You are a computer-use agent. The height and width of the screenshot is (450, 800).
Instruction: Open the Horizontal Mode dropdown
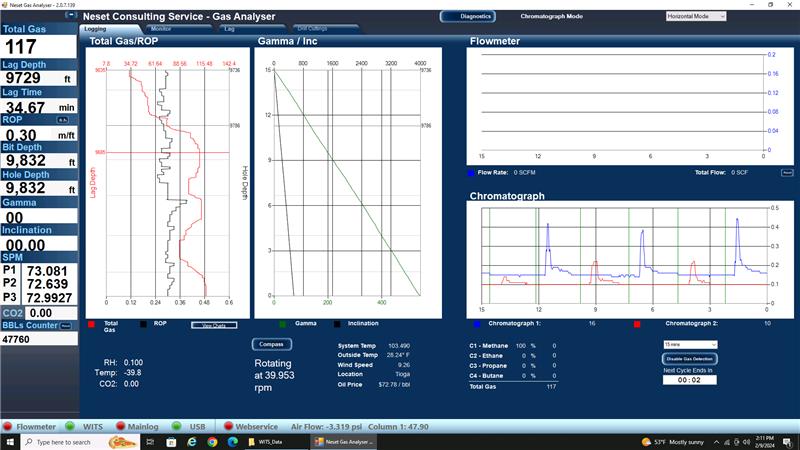(696, 16)
